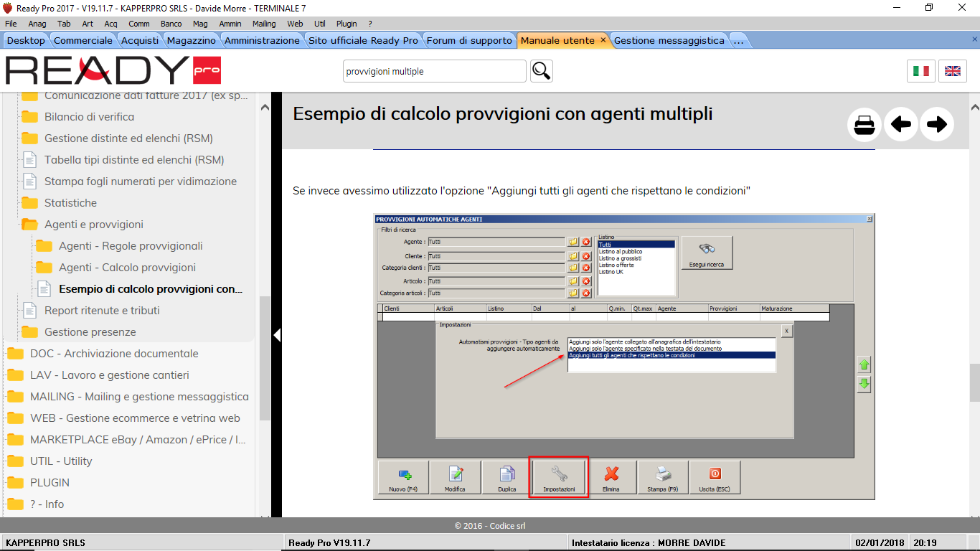Expand WEB - Gestione ecommerce e vetrina
This screenshot has width=980, height=551.
pyautogui.click(x=135, y=418)
